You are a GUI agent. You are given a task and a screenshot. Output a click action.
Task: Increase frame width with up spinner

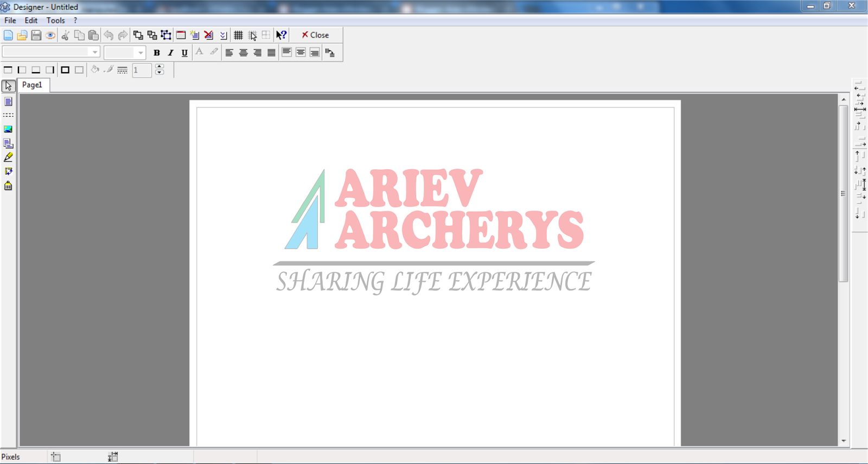[x=159, y=67]
